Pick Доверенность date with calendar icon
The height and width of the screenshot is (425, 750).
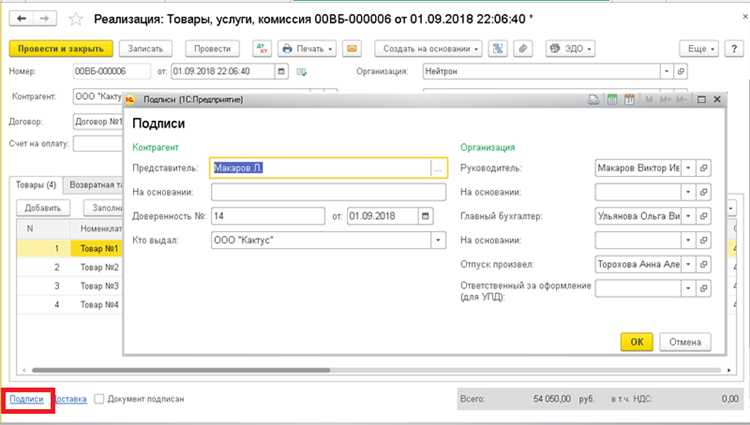(425, 216)
